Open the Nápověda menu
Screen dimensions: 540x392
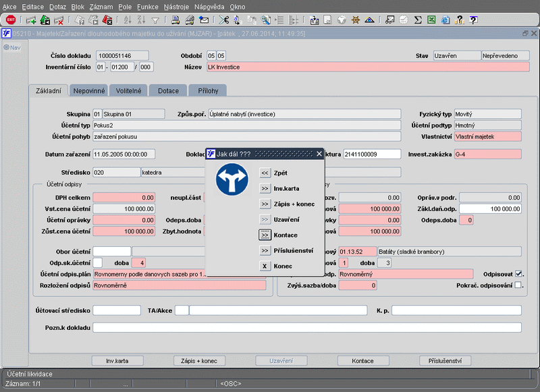coord(209,5)
